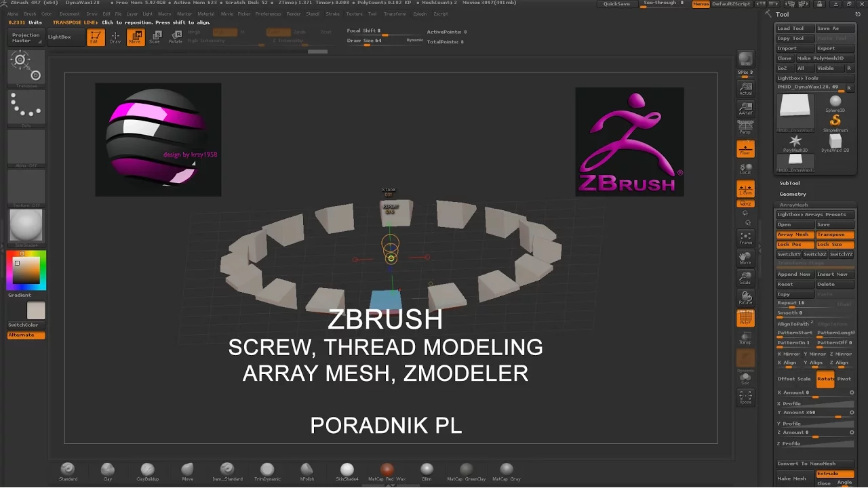The width and height of the screenshot is (868, 488).
Task: Click the Xpose button
Action: [x=745, y=397]
